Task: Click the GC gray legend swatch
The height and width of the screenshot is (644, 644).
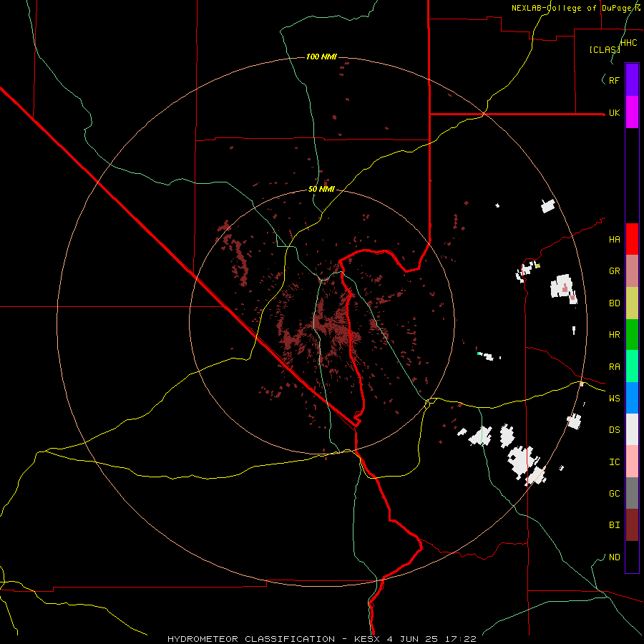Action: 632,493
